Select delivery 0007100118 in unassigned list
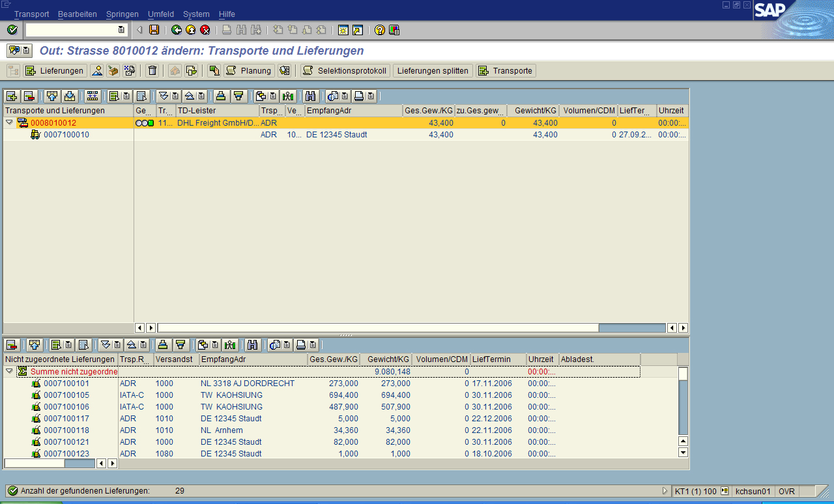Image resolution: width=834 pixels, height=504 pixels. 66,430
